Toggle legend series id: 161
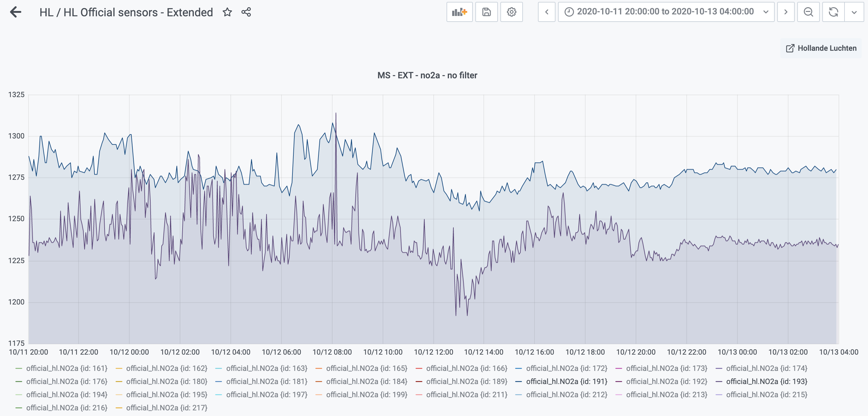868x416 pixels. (x=66, y=368)
